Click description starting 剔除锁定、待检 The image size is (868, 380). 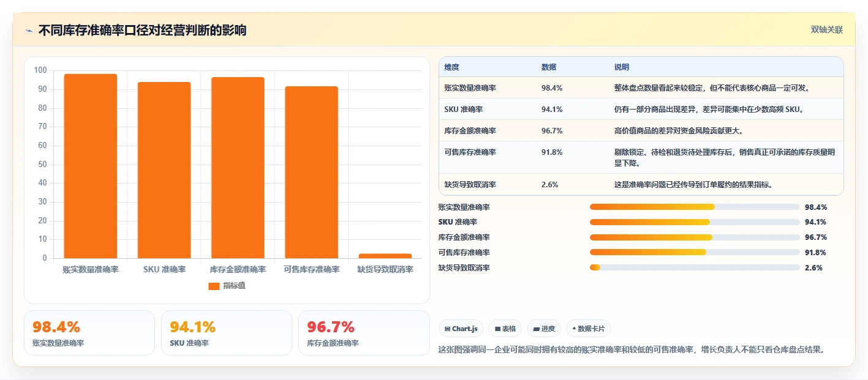[725, 158]
